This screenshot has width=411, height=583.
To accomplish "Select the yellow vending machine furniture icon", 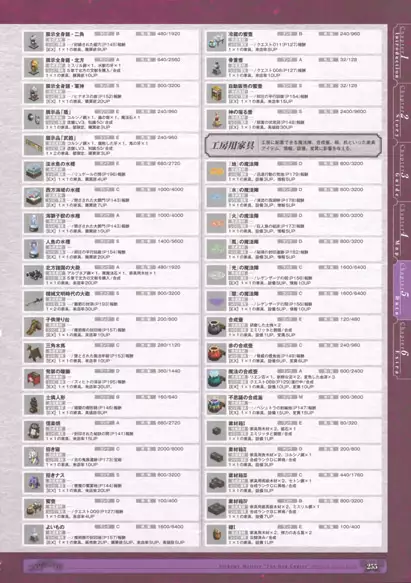I will (216, 93).
